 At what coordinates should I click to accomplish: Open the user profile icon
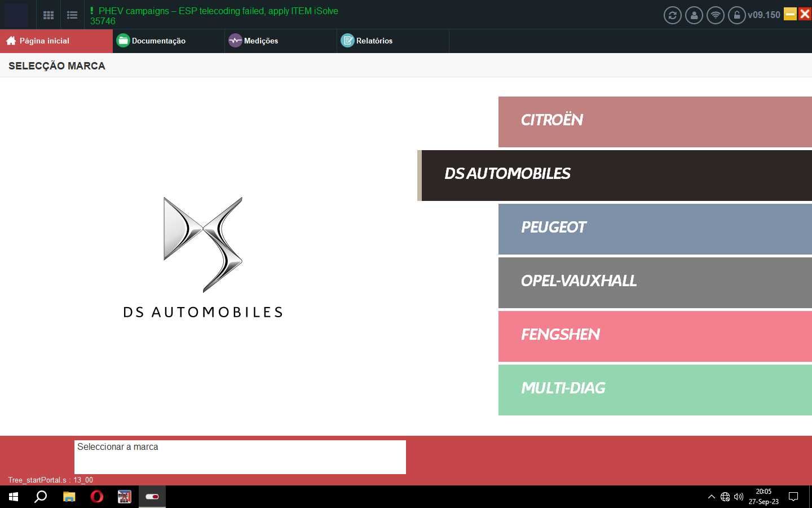[x=694, y=15]
